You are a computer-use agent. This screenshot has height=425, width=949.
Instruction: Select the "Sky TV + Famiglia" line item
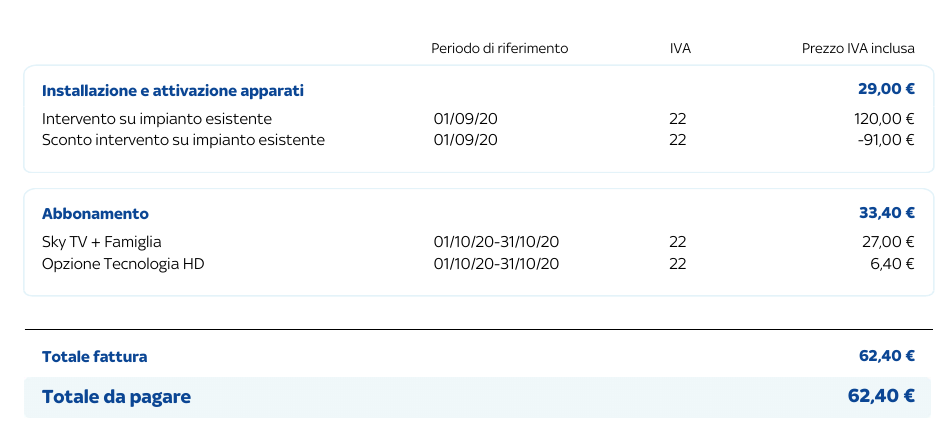[x=101, y=242]
